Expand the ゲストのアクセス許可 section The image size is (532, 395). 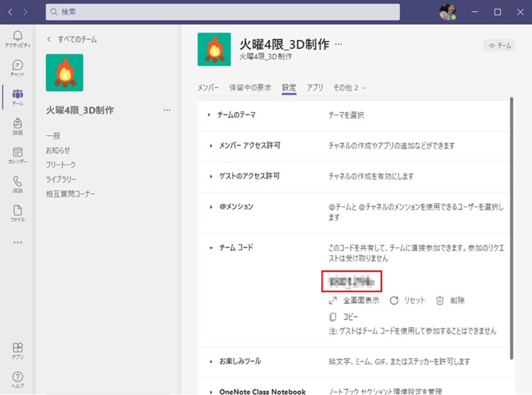(211, 176)
